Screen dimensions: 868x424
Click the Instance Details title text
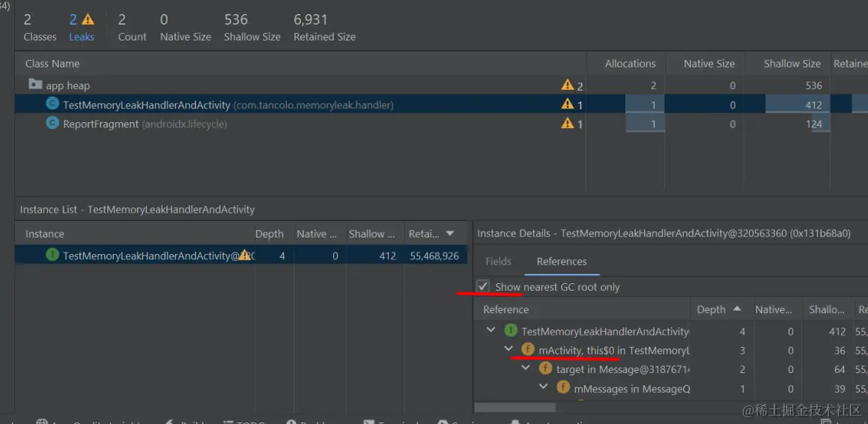click(x=664, y=233)
